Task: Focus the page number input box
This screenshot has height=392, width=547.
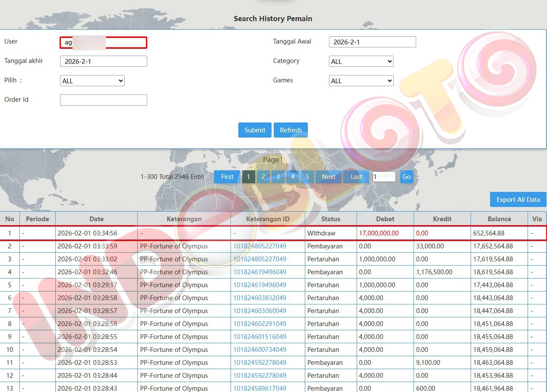Action: click(x=384, y=177)
